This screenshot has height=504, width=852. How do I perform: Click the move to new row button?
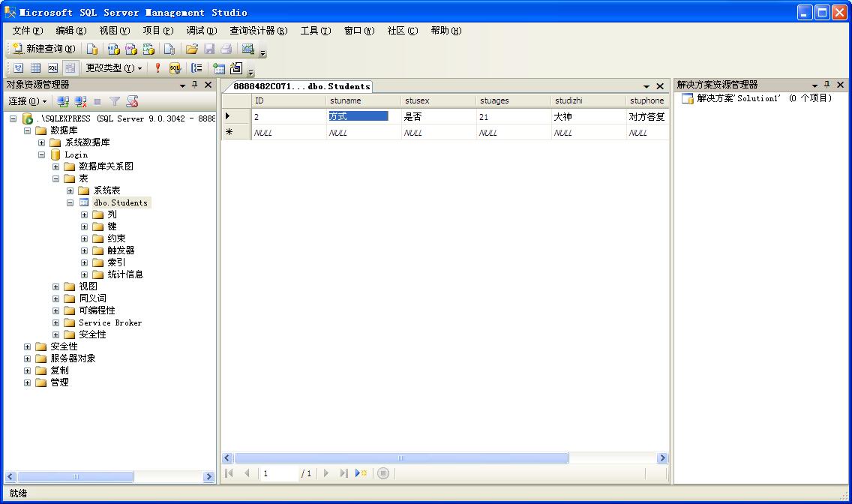pos(361,473)
